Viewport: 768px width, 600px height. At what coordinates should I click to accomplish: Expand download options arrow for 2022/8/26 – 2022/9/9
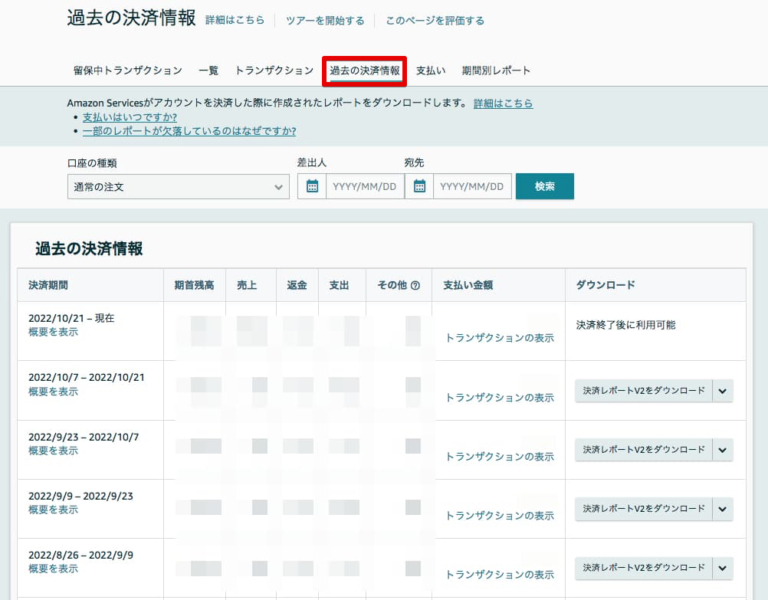722,568
